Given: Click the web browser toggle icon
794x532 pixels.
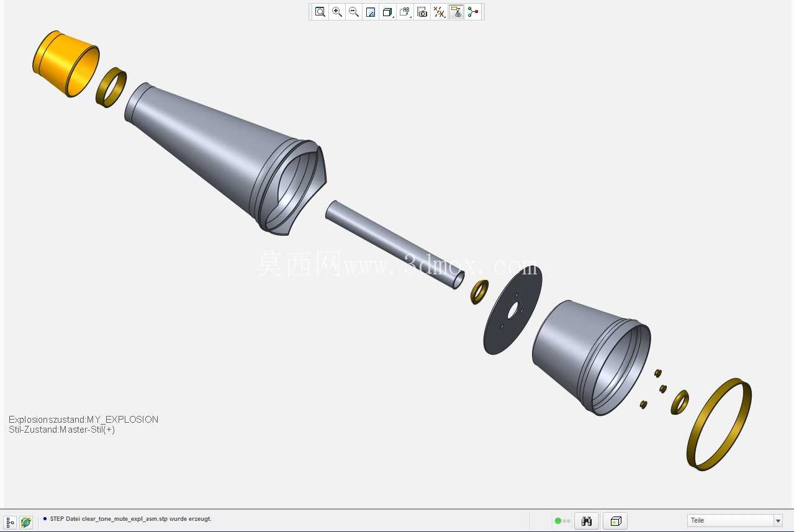Looking at the screenshot, I should [25, 522].
